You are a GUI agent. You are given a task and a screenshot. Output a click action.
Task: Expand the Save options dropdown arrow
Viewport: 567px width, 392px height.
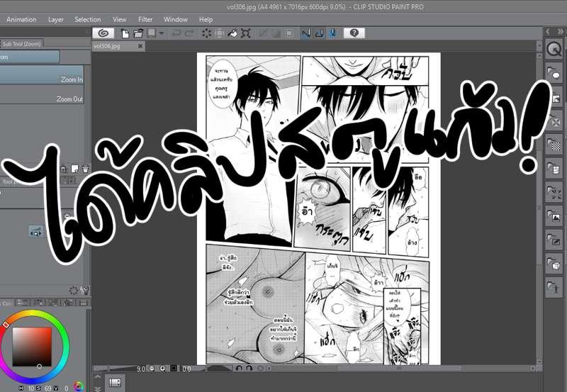click(x=162, y=33)
